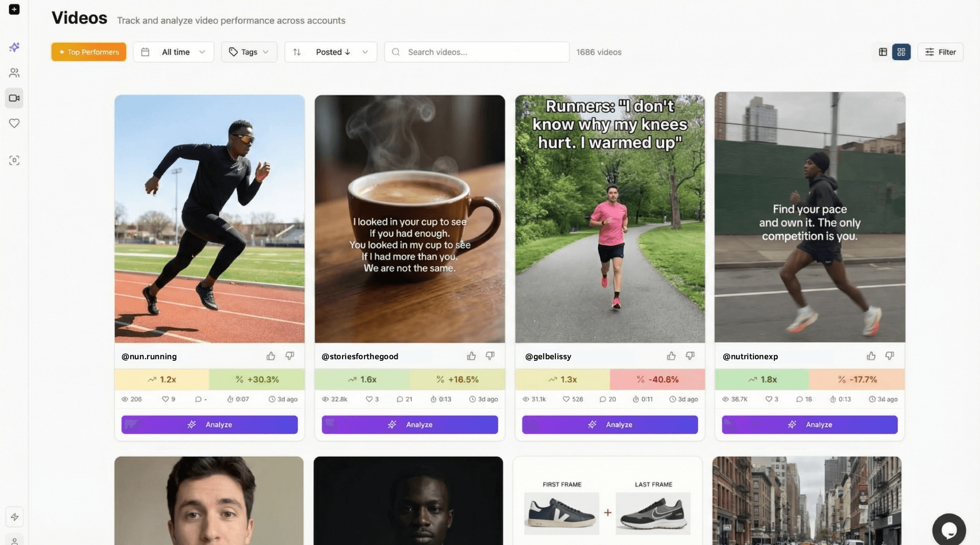Analyze the @nun.running video
This screenshot has height=545, width=980.
[209, 424]
